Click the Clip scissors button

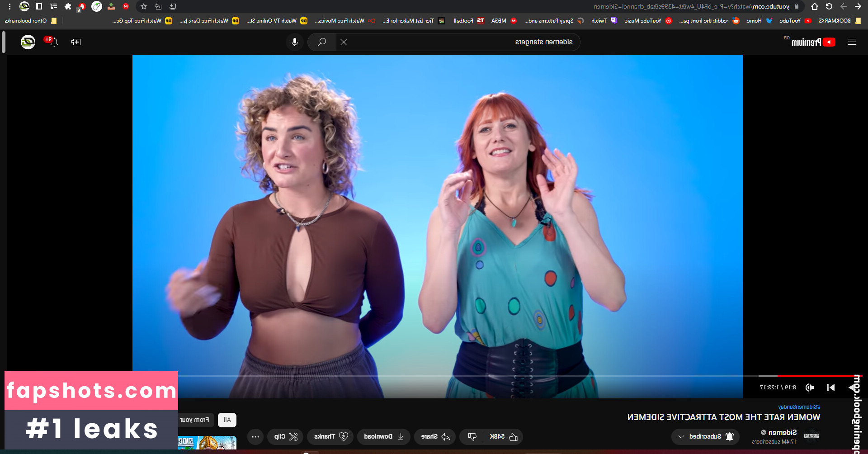pyautogui.click(x=286, y=437)
